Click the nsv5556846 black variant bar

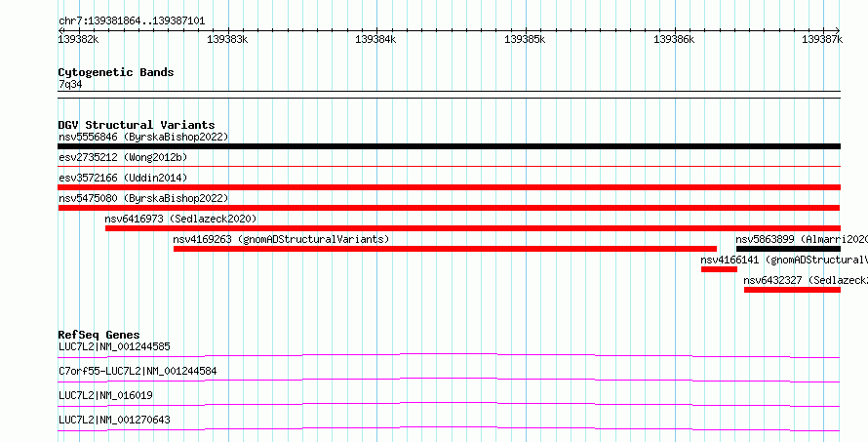449,146
